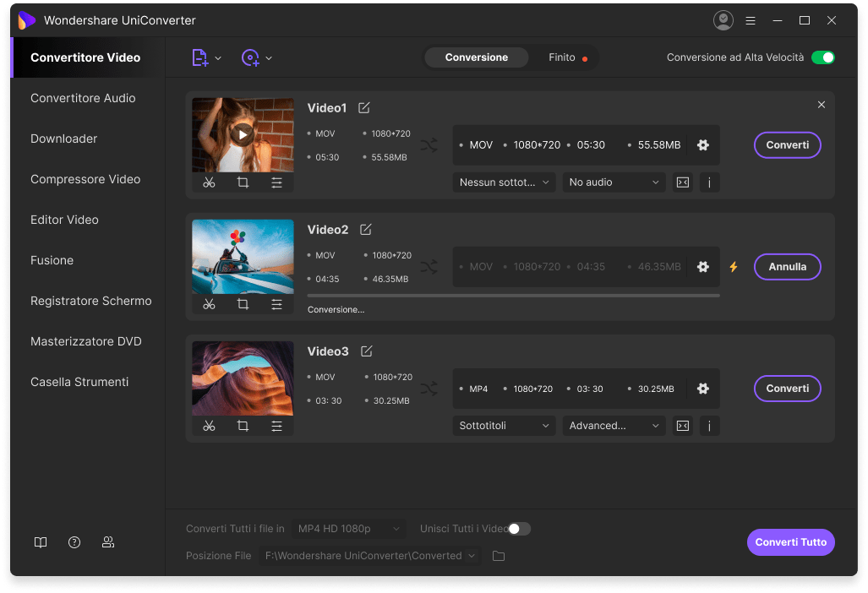868x593 pixels.
Task: Open effects adjust icon for Video2
Action: [276, 304]
